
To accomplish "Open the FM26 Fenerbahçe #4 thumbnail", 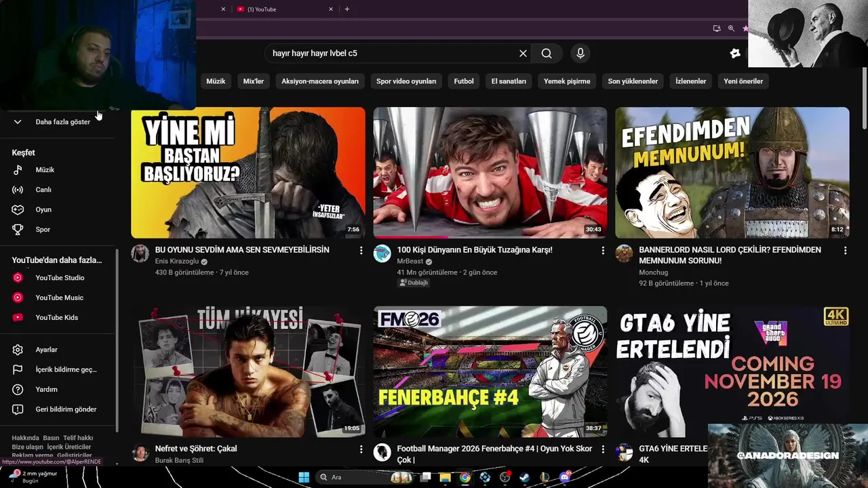I will coord(490,371).
